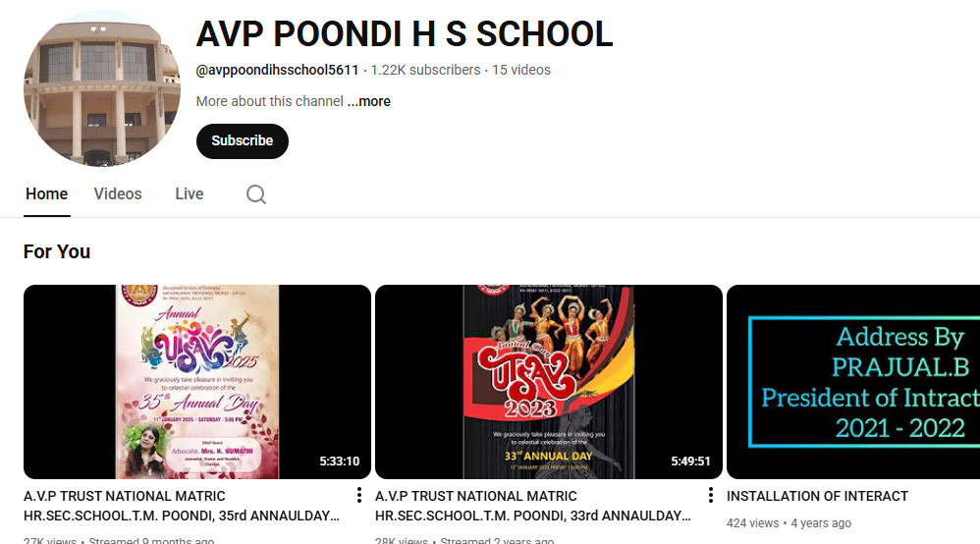Click the AVP POONDI H S SCHOOL heading

point(405,33)
